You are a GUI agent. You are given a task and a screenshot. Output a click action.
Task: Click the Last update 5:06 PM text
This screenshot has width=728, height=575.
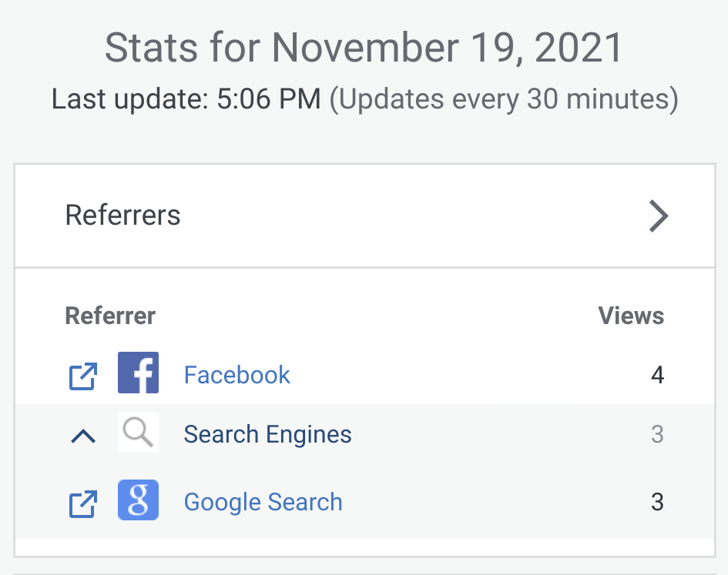coord(186,99)
